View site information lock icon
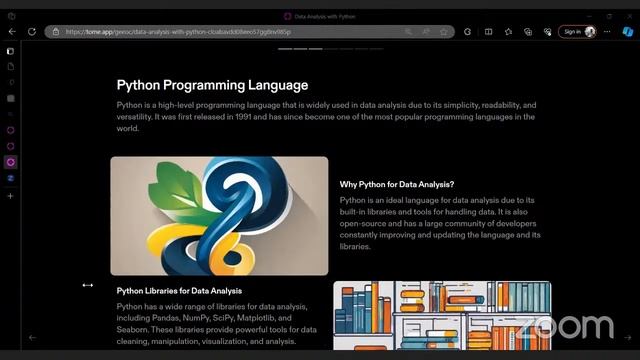Viewport: 640px width, 360px height. [56, 31]
